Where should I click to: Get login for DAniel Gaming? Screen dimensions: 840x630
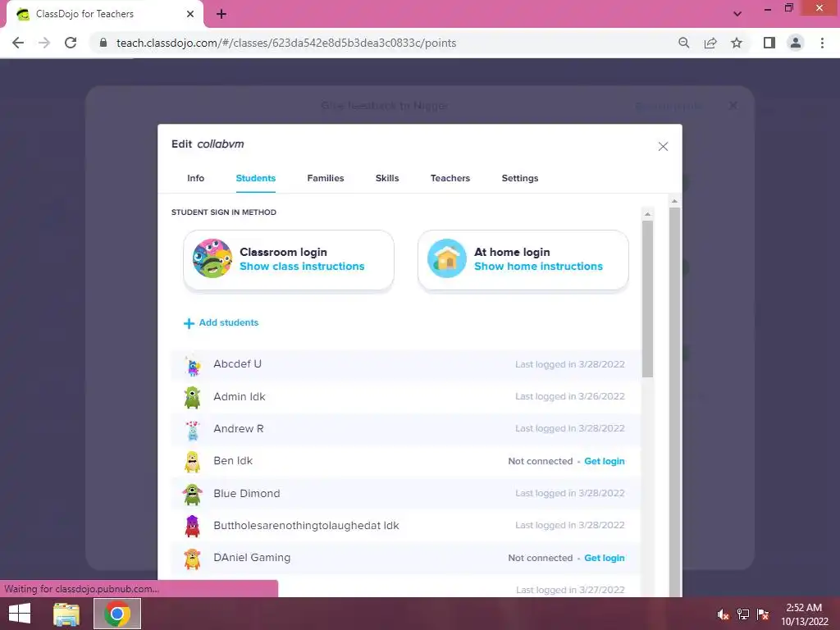tap(605, 558)
